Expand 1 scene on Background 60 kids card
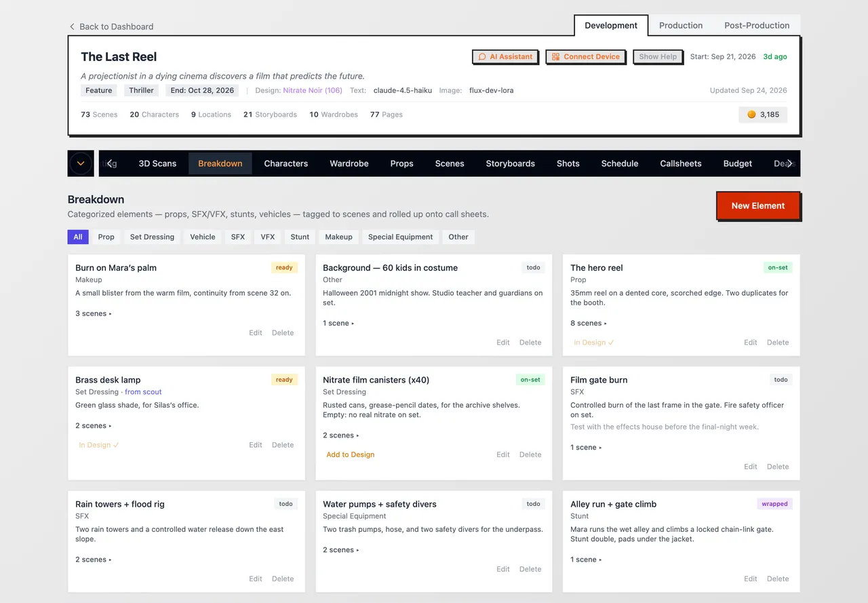Viewport: 868px width, 603px height. pyautogui.click(x=338, y=324)
